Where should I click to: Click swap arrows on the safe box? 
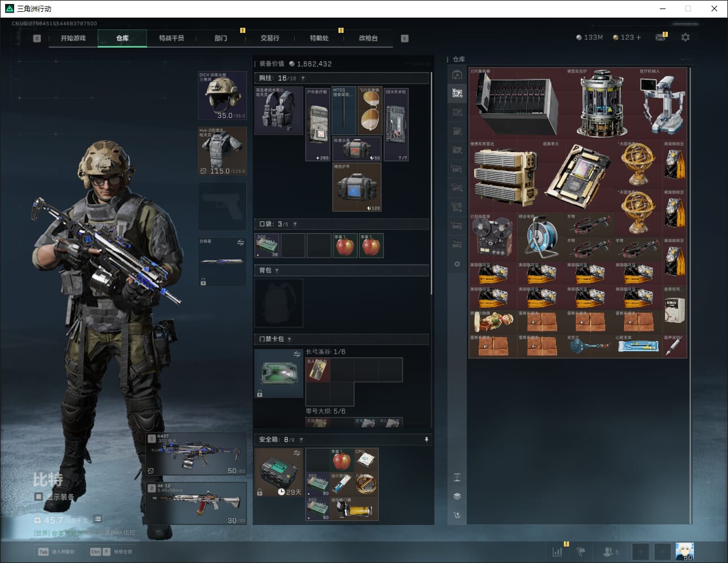coord(296,453)
